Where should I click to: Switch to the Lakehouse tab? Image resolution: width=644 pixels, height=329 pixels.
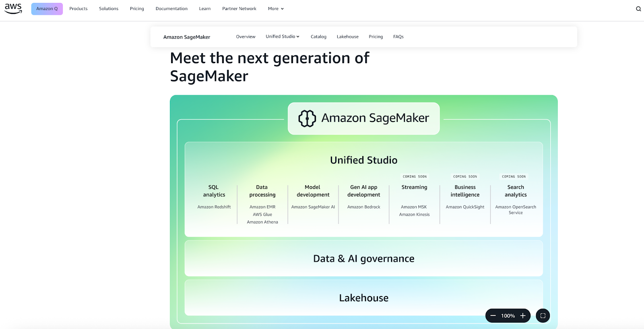(x=347, y=37)
